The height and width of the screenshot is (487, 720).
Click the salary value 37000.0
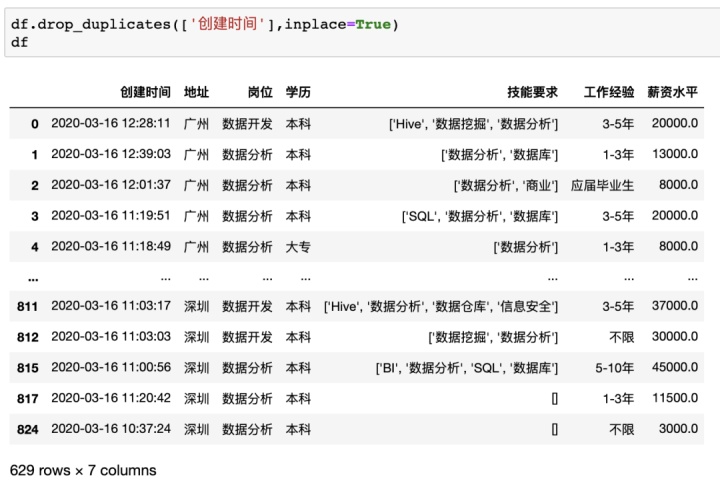click(675, 306)
